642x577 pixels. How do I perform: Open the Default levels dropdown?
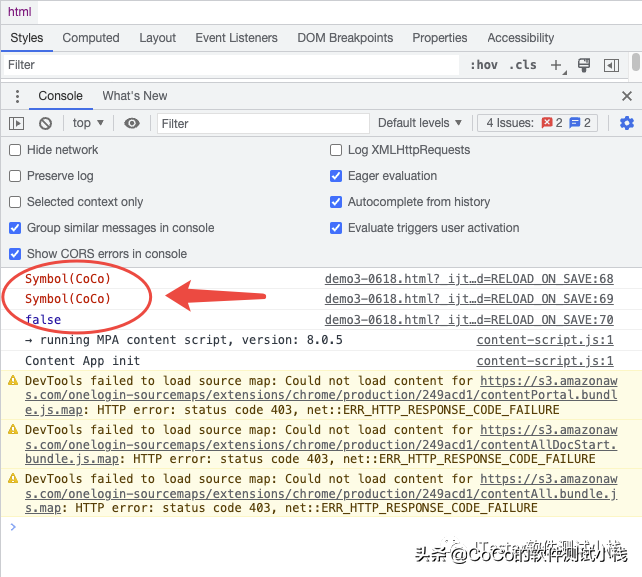point(420,123)
